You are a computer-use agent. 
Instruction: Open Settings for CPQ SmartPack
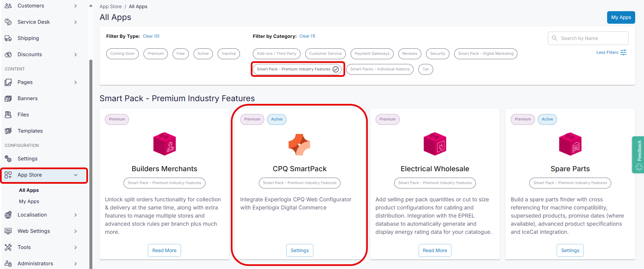click(300, 250)
